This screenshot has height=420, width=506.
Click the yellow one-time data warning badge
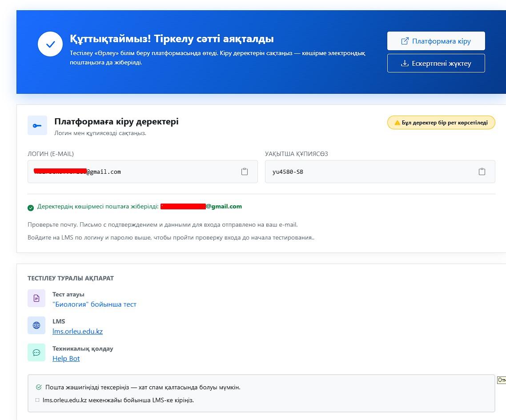[441, 123]
